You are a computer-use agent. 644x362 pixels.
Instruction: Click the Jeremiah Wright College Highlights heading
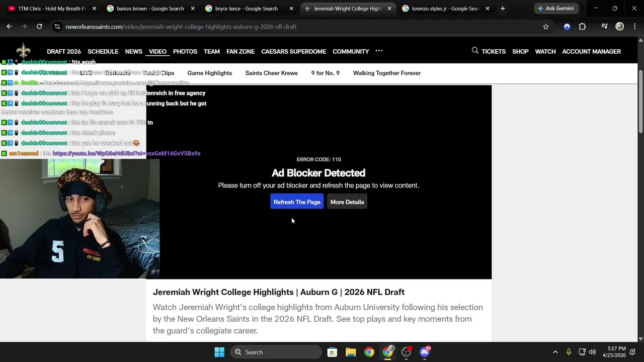tap(279, 292)
